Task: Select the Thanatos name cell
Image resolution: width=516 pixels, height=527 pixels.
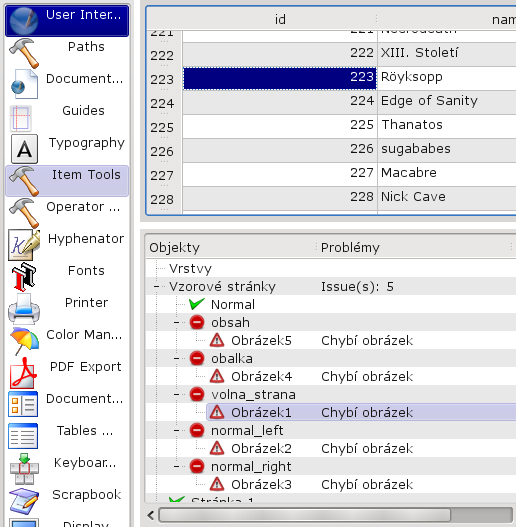Action: tap(447, 127)
